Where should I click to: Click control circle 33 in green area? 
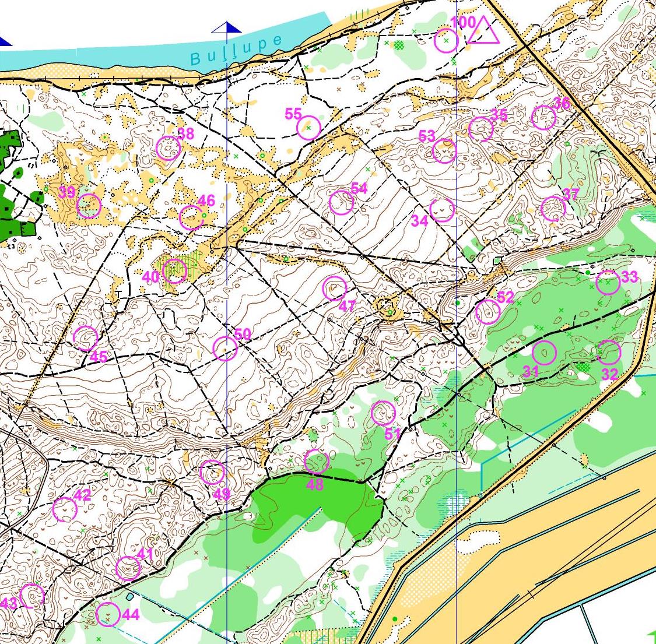coord(608,283)
